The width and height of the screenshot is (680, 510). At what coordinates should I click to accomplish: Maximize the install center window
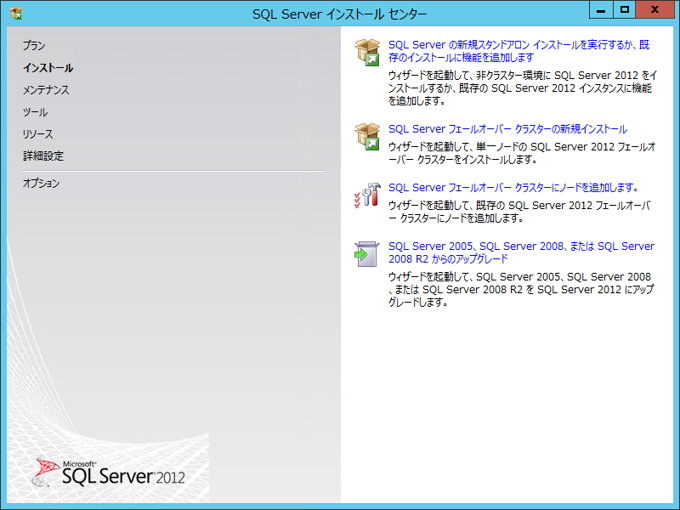[x=624, y=10]
